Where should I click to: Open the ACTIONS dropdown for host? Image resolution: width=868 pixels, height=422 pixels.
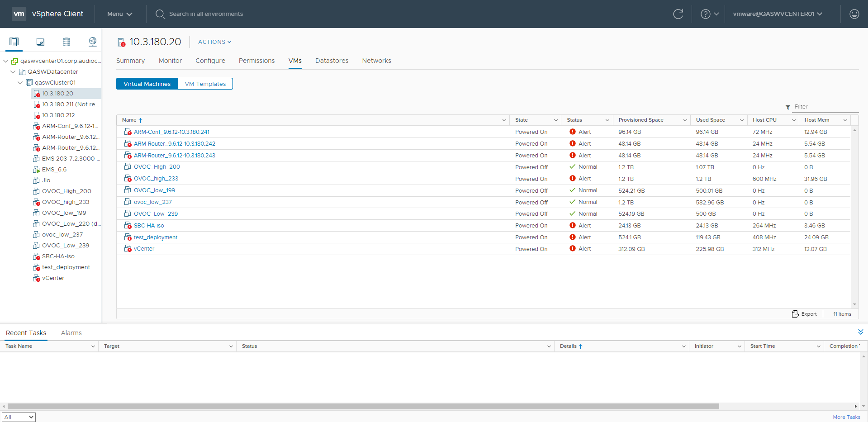coord(214,42)
